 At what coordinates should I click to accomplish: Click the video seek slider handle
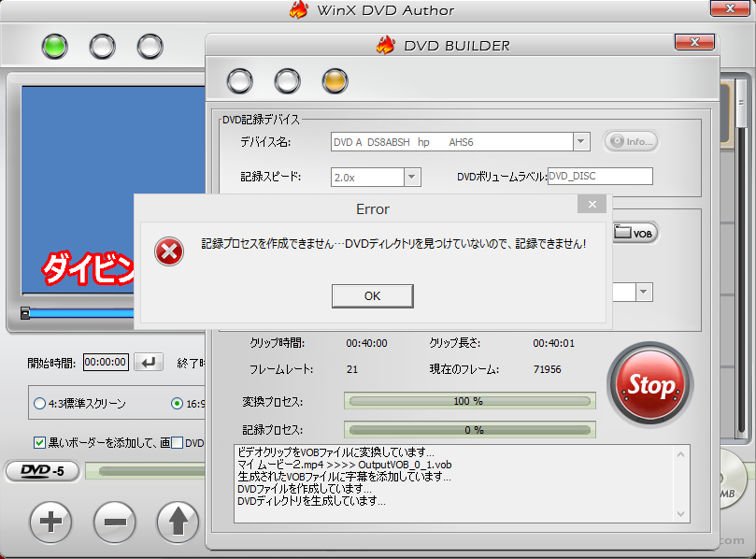[x=25, y=313]
